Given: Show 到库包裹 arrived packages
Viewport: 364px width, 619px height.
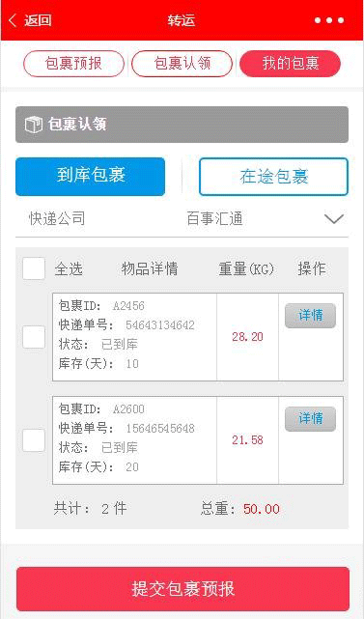Looking at the screenshot, I should pos(91,177).
